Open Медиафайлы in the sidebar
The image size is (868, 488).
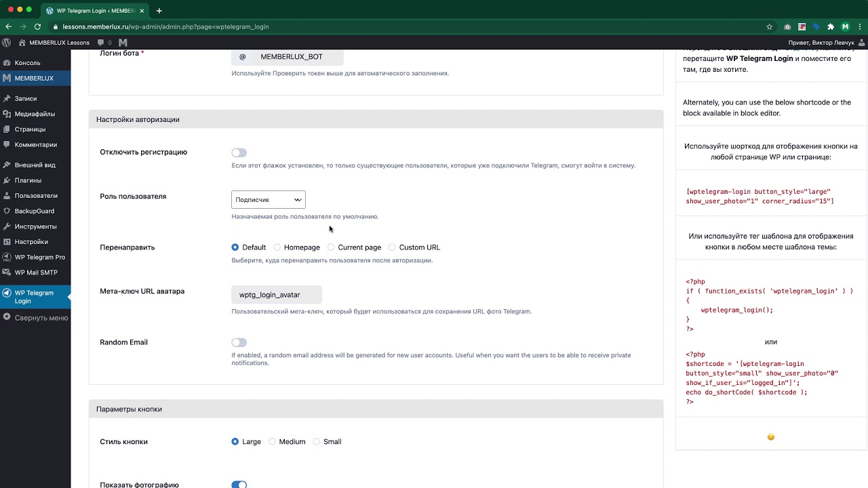click(x=35, y=114)
